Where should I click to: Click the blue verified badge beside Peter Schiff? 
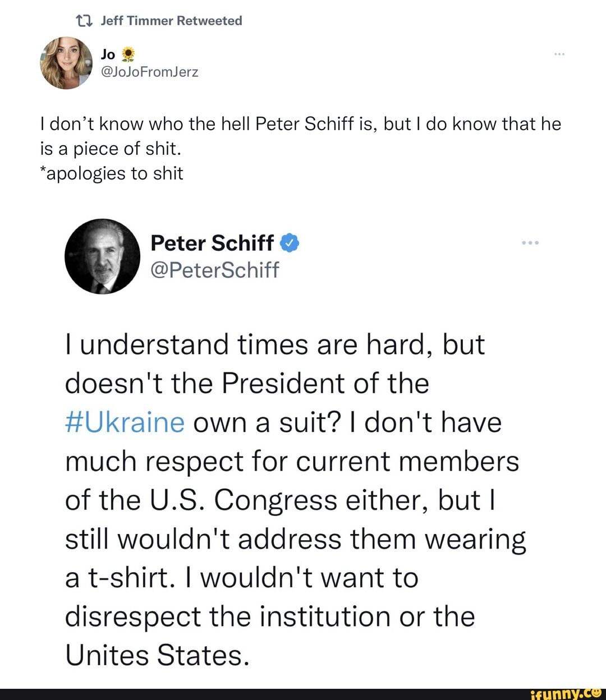290,242
